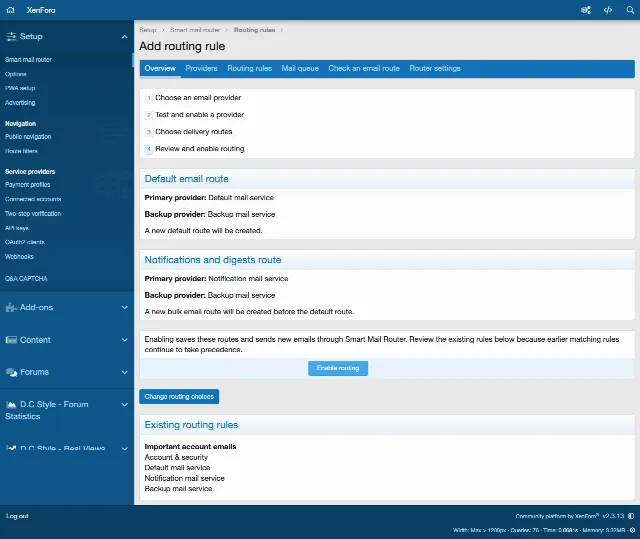This screenshot has width=640, height=539.
Task: Expand the Forums section chevron
Action: coord(124,372)
